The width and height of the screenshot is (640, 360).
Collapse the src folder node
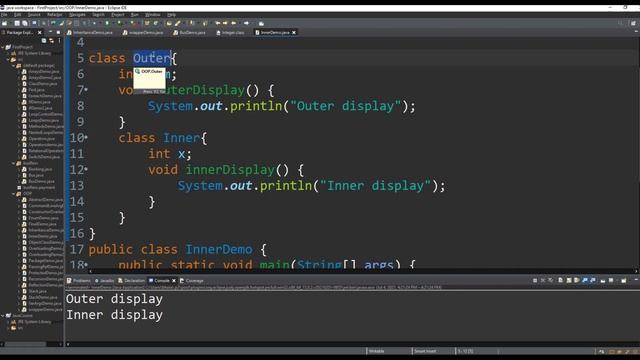pos(8,59)
